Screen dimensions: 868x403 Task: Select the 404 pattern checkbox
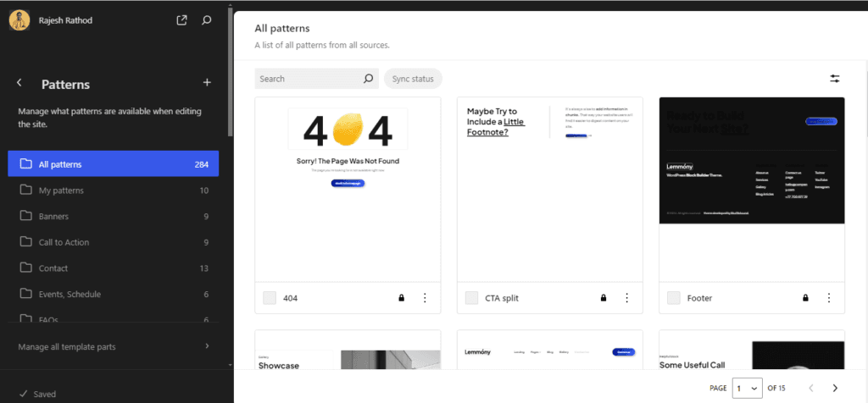tap(270, 298)
